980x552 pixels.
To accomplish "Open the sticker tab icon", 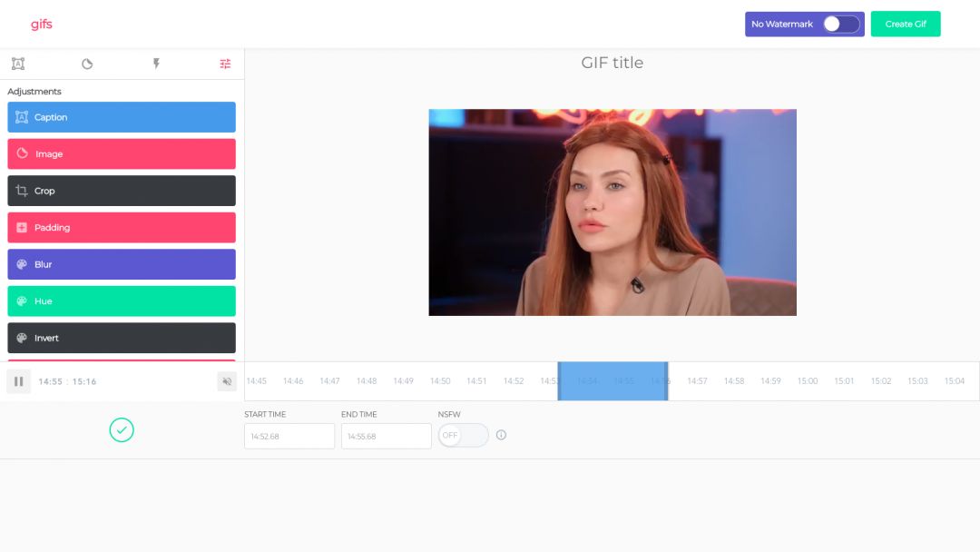I will click(87, 64).
